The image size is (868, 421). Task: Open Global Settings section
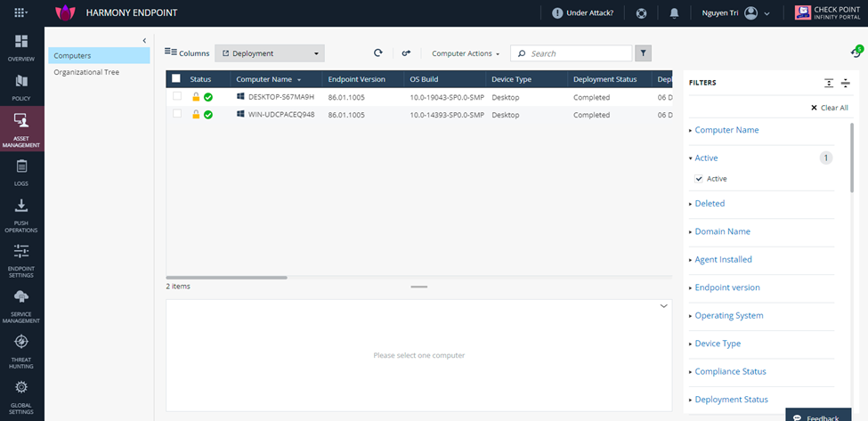coord(21,397)
